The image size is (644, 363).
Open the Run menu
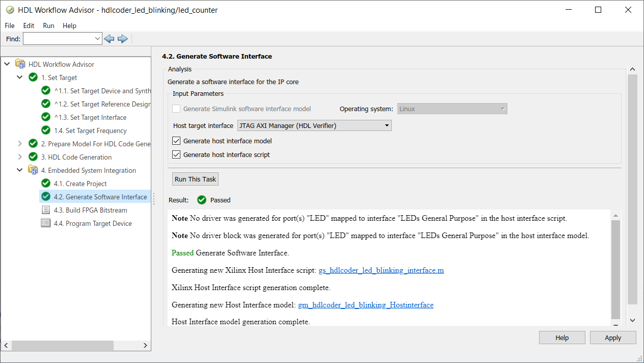click(48, 25)
